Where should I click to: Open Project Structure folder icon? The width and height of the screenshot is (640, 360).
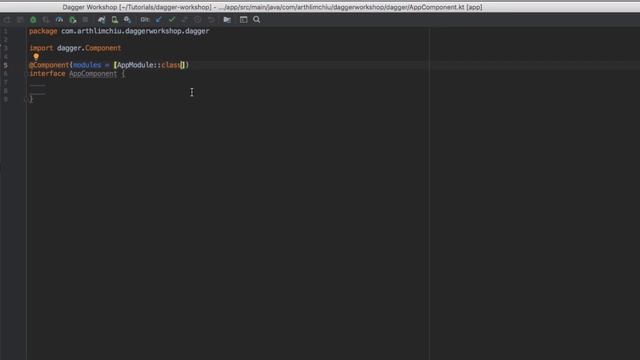(x=227, y=20)
